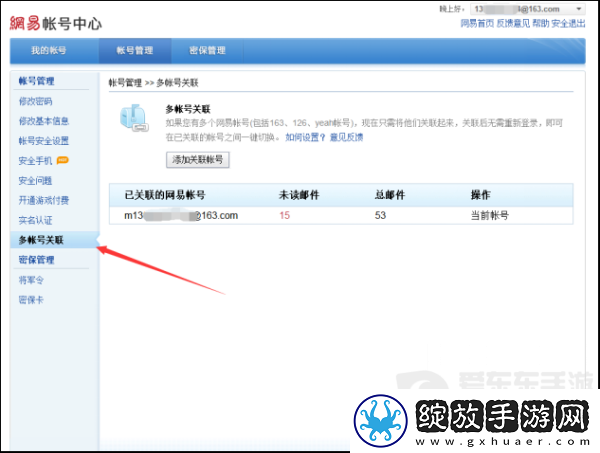Open 安全手机 in the sidebar

(35, 161)
